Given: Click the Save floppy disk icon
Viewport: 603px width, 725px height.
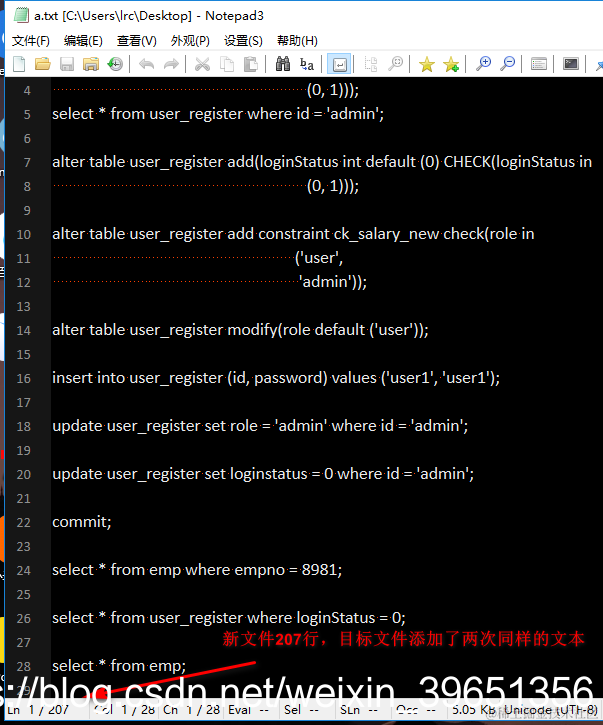Looking at the screenshot, I should (67, 64).
